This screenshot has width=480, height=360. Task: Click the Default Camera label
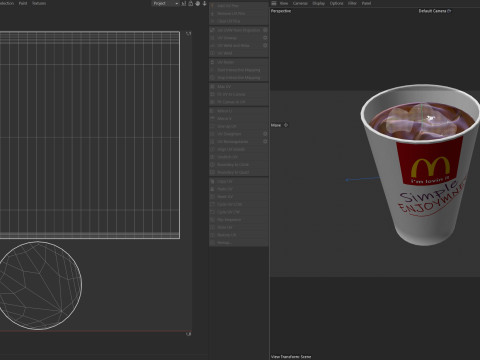432,11
